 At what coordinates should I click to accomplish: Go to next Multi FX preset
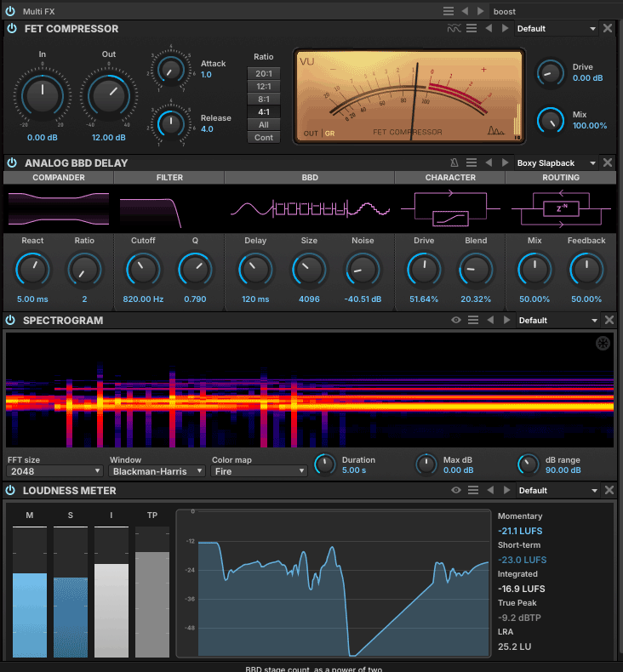coord(481,11)
